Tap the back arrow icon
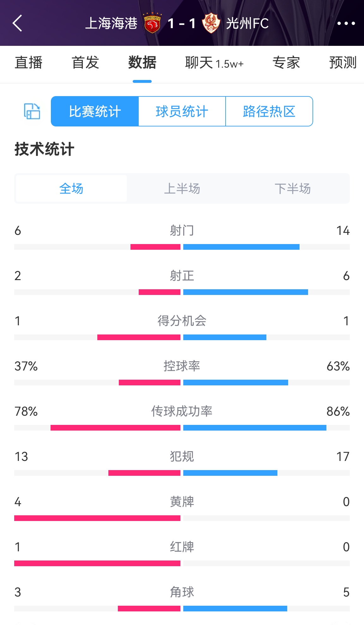The height and width of the screenshot is (625, 364). [x=18, y=23]
